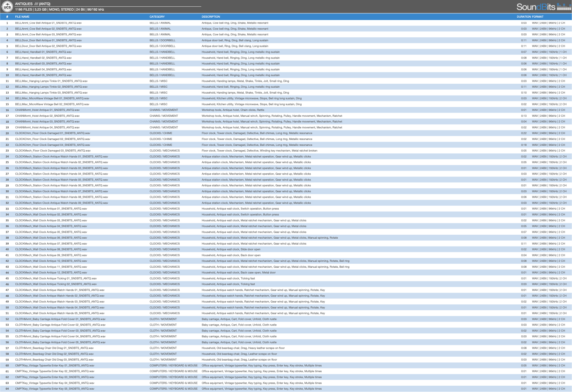The width and height of the screenshot is (572, 392).
Task: Select file CMPTKey_Vintage Typewrite Enter Key 05
Action: point(55,388)
